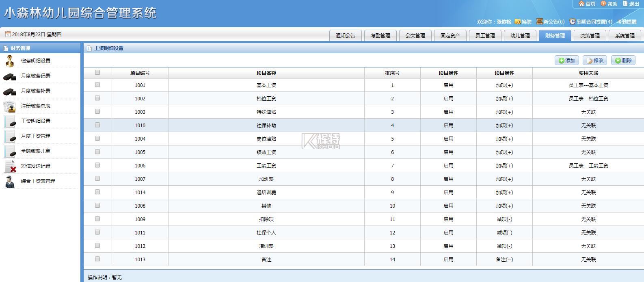Open 月度工资管理 in the sidebar
Screen dimensions: 644x282
tap(36, 136)
